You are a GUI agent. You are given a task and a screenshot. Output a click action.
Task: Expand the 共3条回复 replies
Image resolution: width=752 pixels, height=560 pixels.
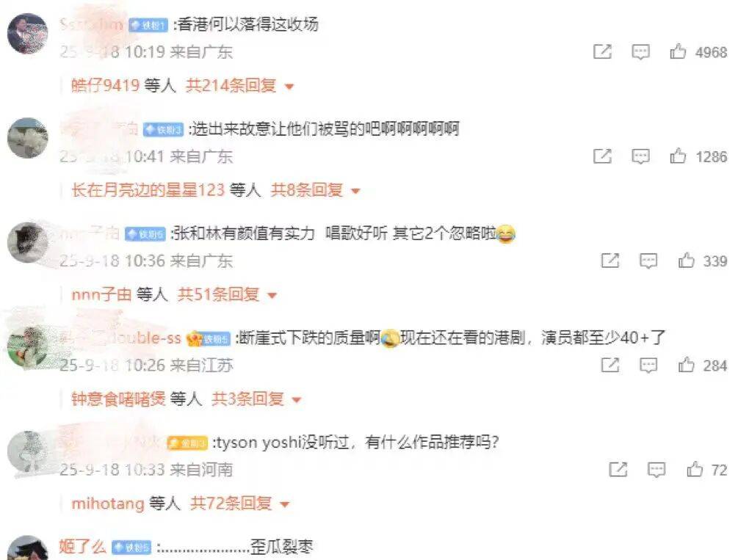click(256, 399)
